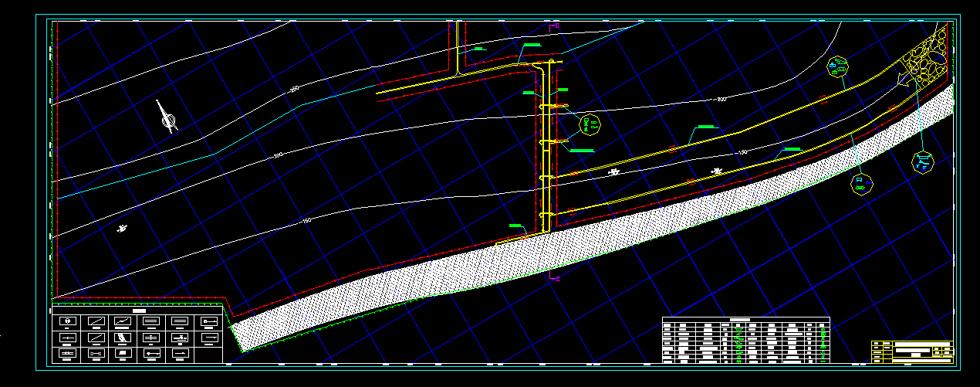Click the stepped-line symbol in the legend
The height and width of the screenshot is (387, 980).
tap(123, 321)
